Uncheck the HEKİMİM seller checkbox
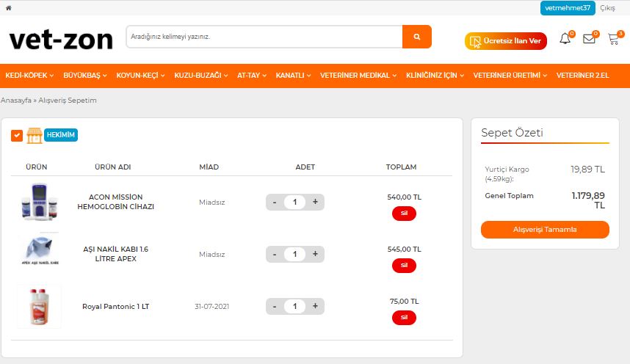This screenshot has height=364, width=630. (17, 135)
